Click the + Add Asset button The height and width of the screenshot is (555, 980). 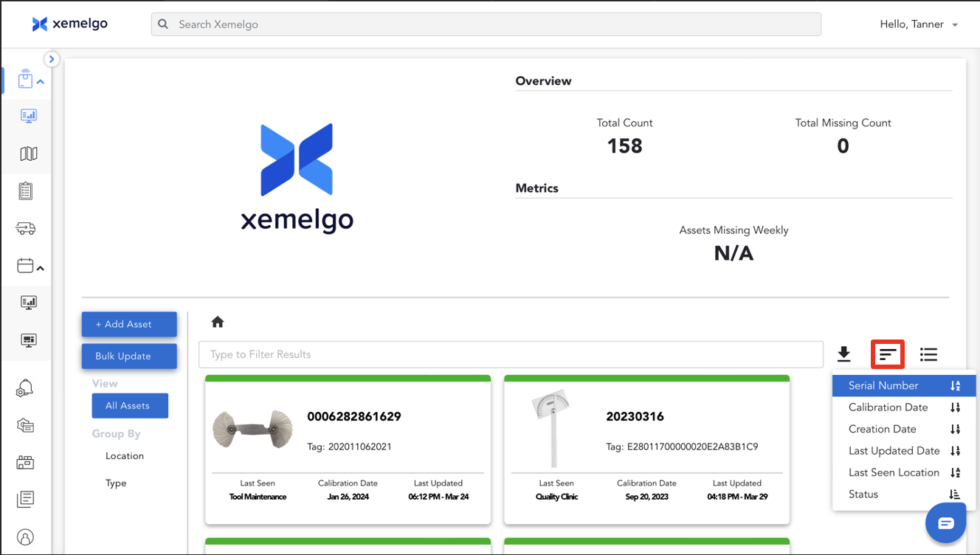click(129, 324)
